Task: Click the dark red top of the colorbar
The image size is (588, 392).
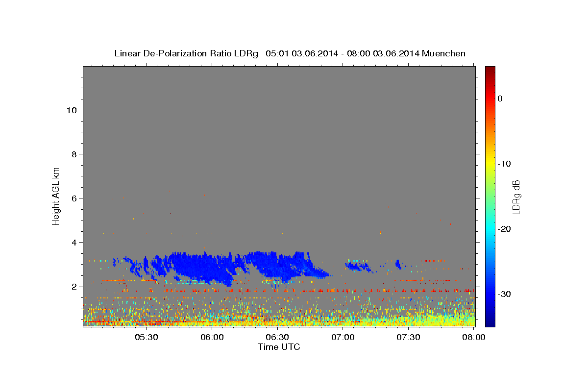Action: pos(490,70)
